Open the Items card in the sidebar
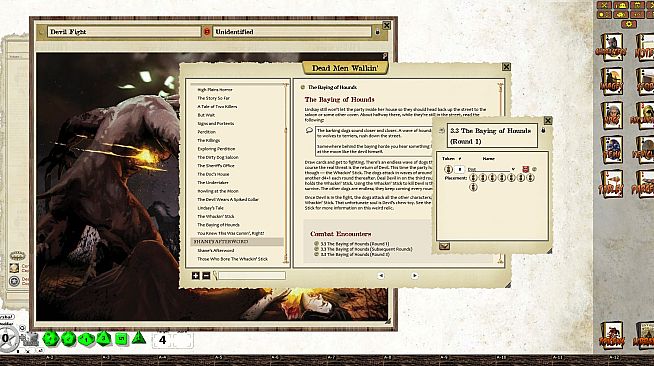The width and height of the screenshot is (654, 366). [611, 150]
